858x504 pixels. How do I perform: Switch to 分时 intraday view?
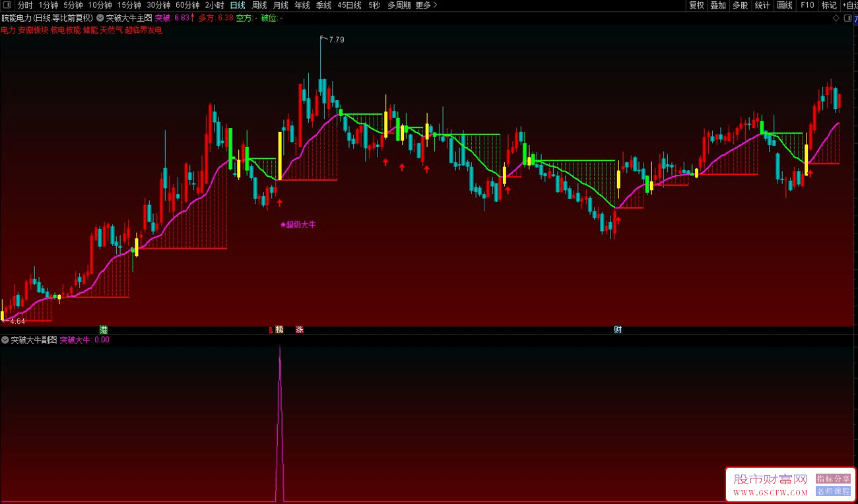[x=25, y=5]
